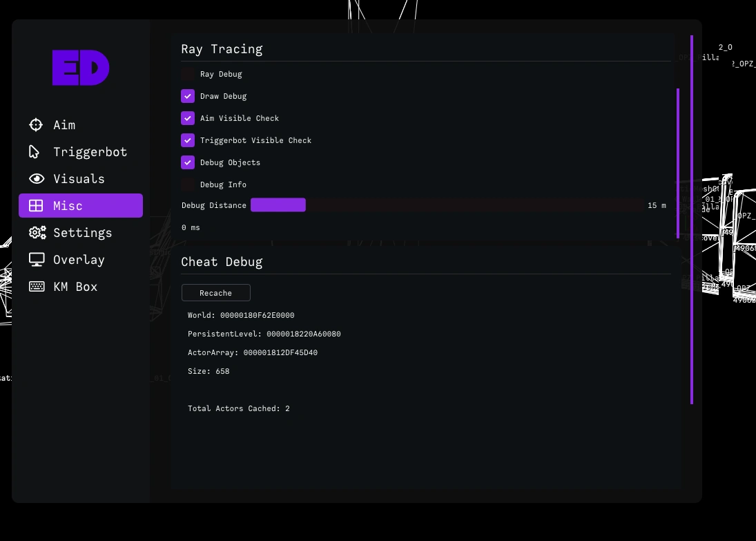Screen dimensions: 756x541
Task: Click the KM Box keyboard icon
Action: [x=36, y=287]
